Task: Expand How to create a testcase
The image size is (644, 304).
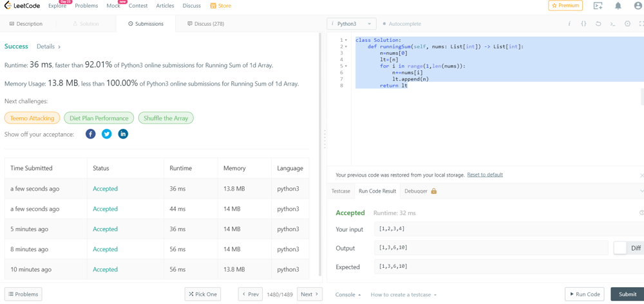Action: tap(403, 294)
